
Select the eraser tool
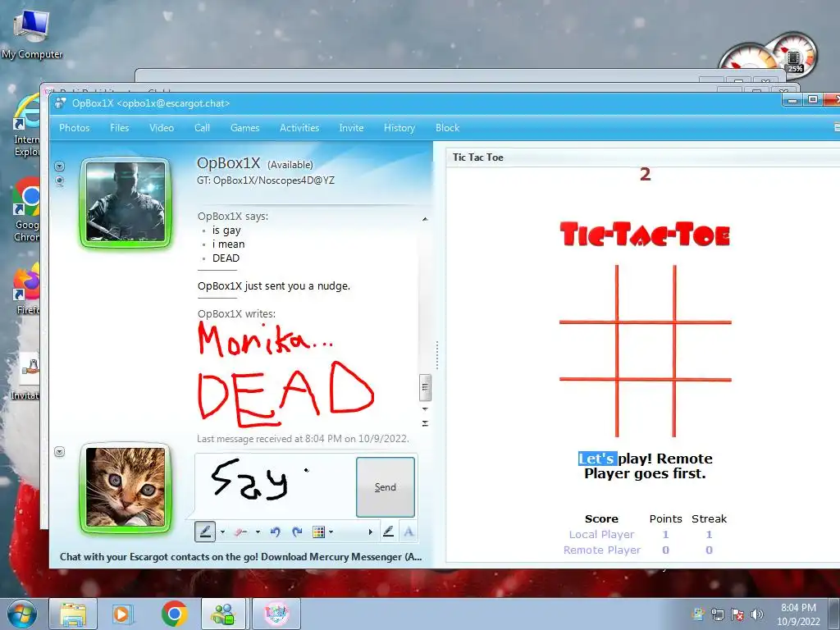[240, 532]
